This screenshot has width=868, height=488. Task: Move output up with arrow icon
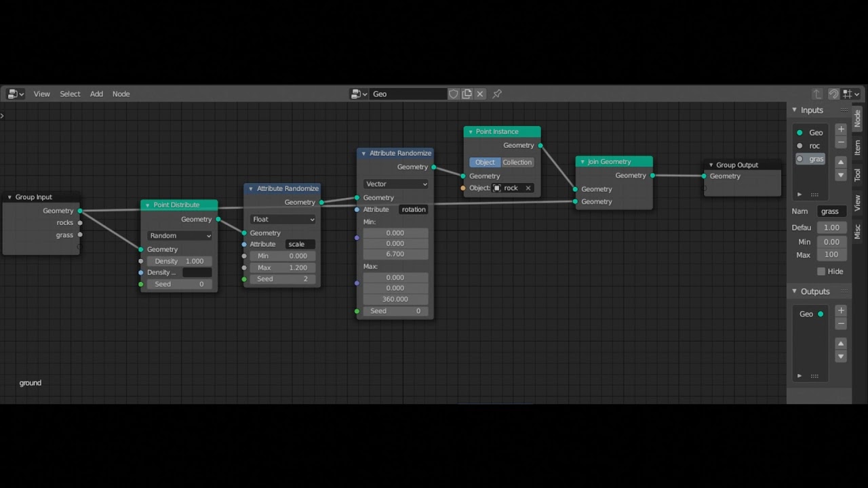tap(841, 343)
